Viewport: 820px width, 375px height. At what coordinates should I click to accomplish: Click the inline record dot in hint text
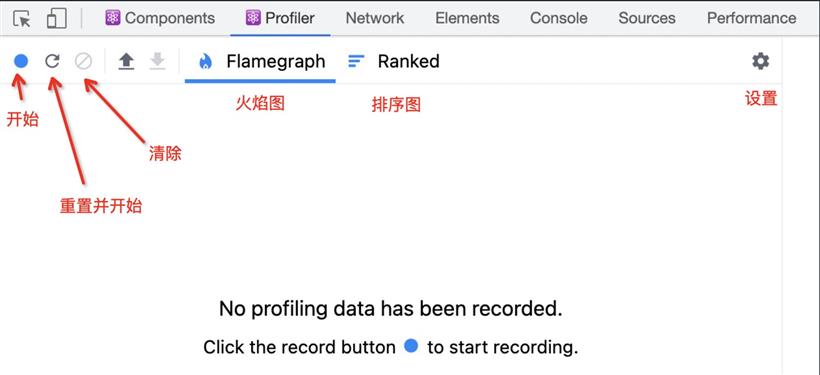click(412, 346)
